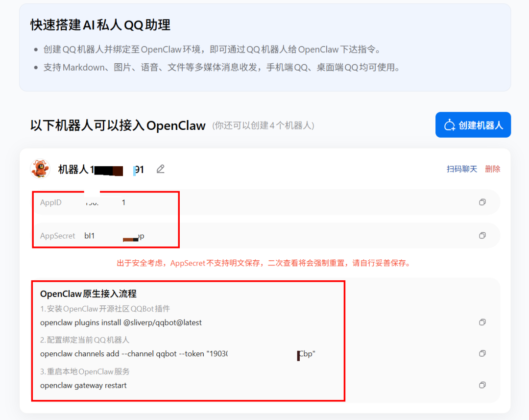Copy the channels add binding command
The height and width of the screenshot is (420, 529).
pos(482,353)
